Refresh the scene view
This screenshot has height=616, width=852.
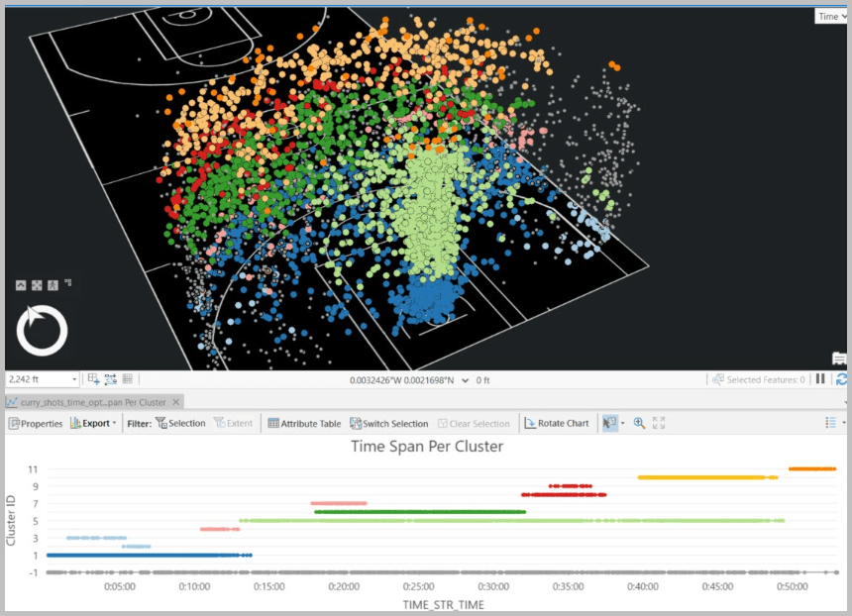click(840, 379)
